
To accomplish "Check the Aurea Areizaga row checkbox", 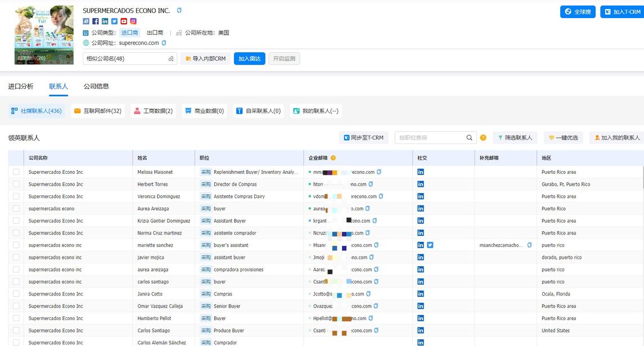I will click(x=16, y=208).
